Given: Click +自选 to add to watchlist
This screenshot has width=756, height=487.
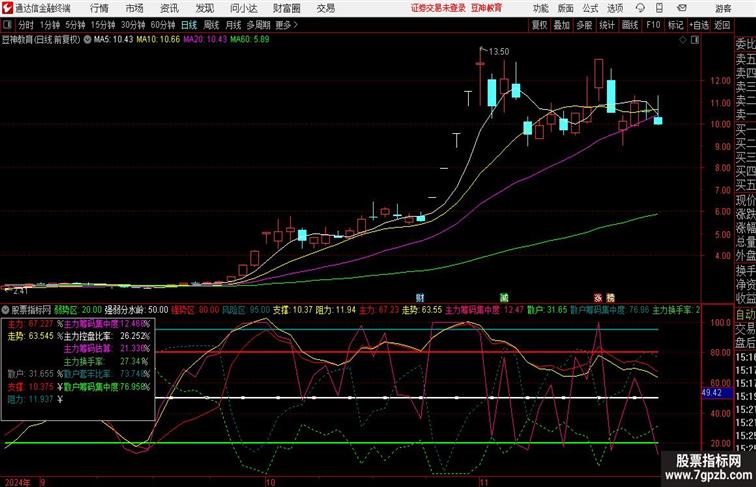Looking at the screenshot, I should [x=699, y=25].
